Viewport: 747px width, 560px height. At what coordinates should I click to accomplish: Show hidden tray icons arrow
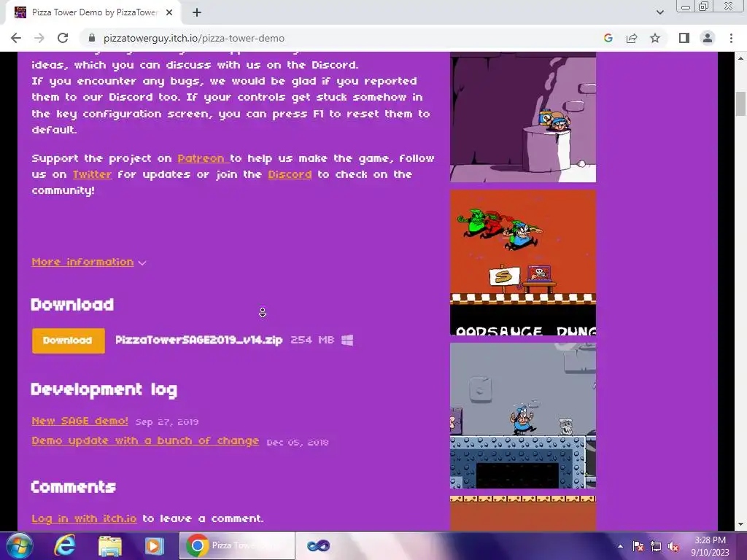pos(620,546)
